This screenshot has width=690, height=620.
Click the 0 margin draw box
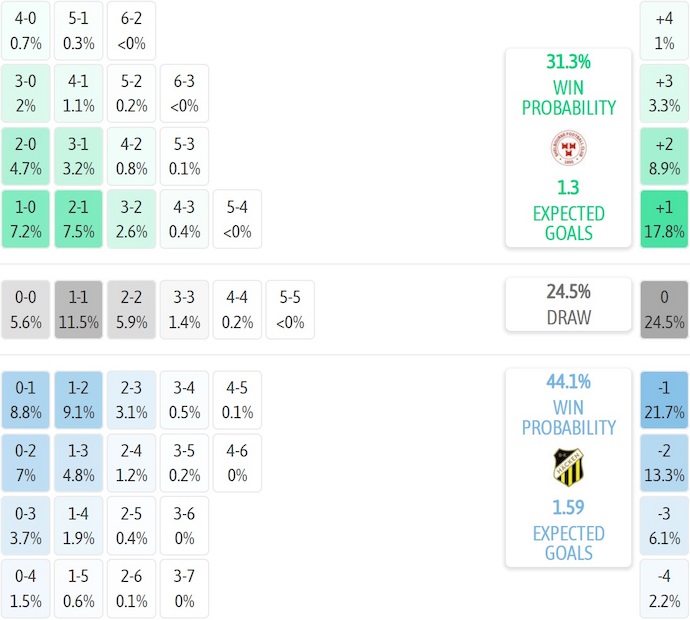(x=665, y=310)
